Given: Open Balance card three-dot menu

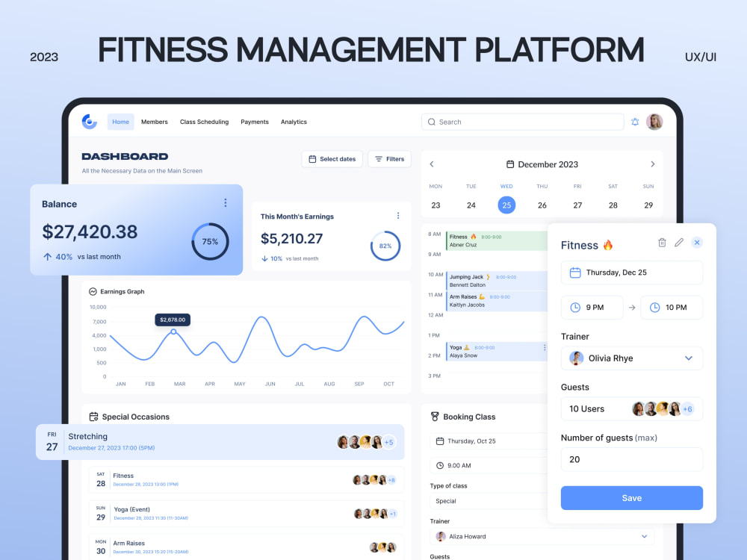Looking at the screenshot, I should [226, 203].
